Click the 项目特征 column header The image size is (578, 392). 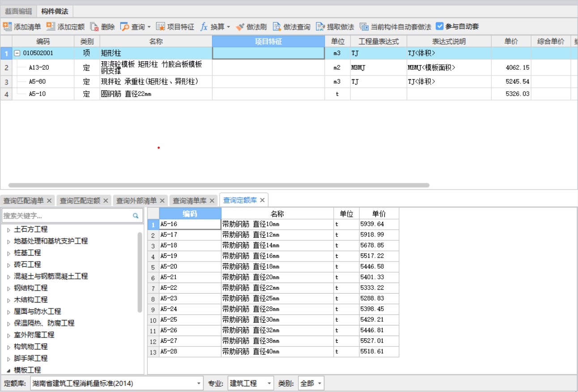coord(268,41)
